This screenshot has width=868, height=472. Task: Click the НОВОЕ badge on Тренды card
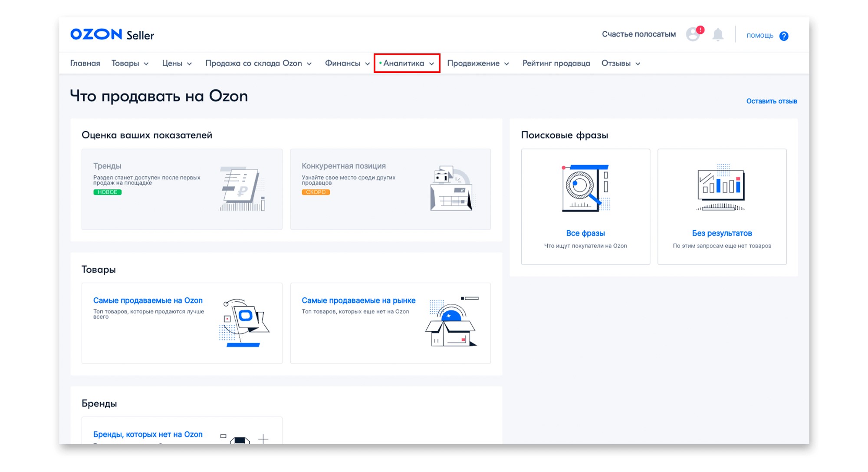107,192
